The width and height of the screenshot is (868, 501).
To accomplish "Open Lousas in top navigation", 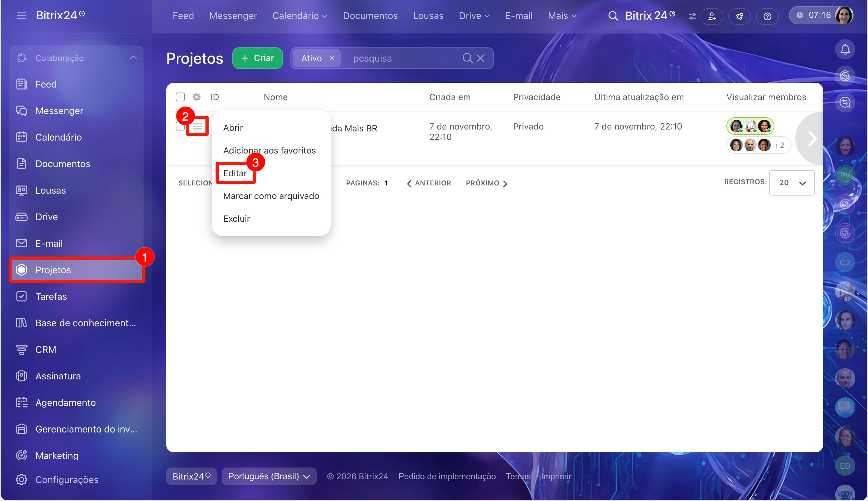I will point(428,16).
